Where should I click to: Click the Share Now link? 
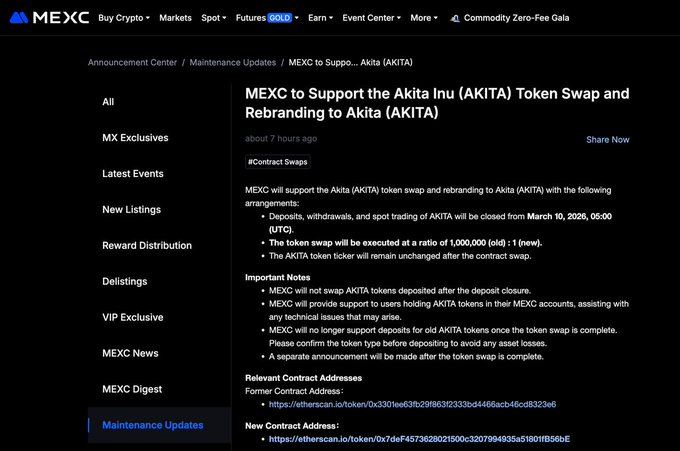pyautogui.click(x=607, y=140)
